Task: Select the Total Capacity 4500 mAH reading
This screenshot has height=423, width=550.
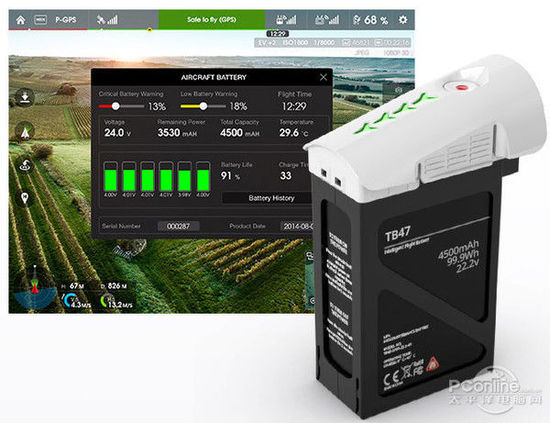Action: (x=240, y=133)
